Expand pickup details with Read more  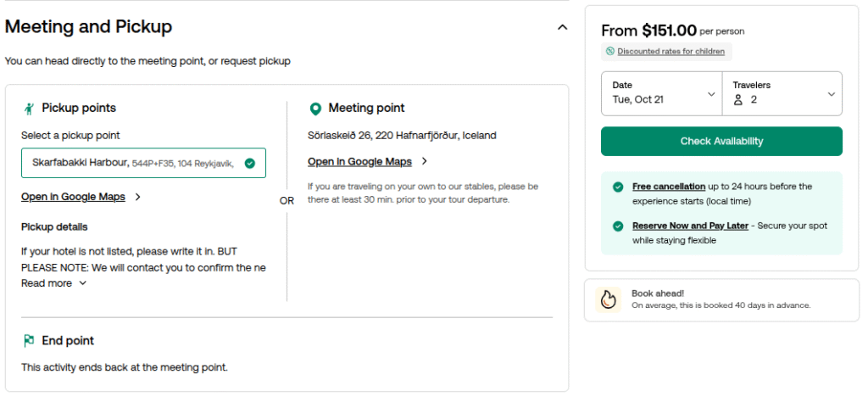point(53,283)
